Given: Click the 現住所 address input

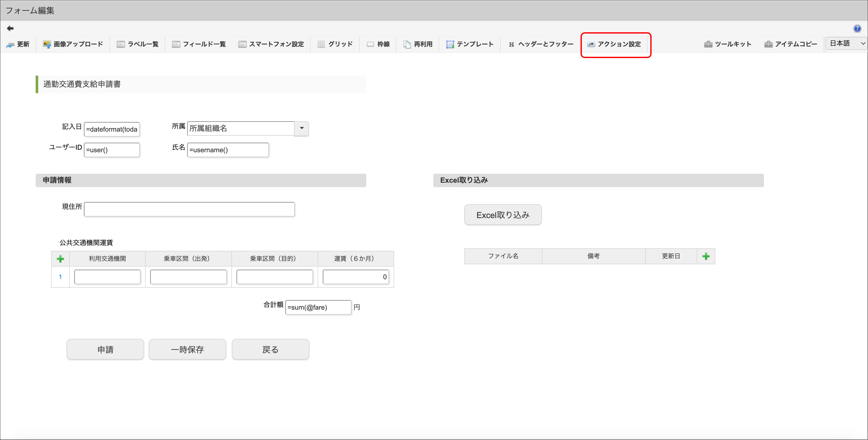Looking at the screenshot, I should (x=189, y=209).
